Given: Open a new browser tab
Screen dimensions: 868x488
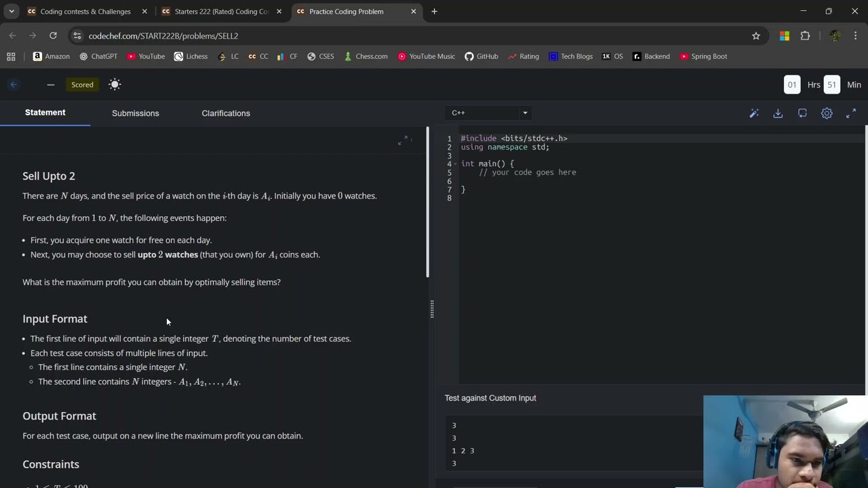Looking at the screenshot, I should pyautogui.click(x=434, y=12).
